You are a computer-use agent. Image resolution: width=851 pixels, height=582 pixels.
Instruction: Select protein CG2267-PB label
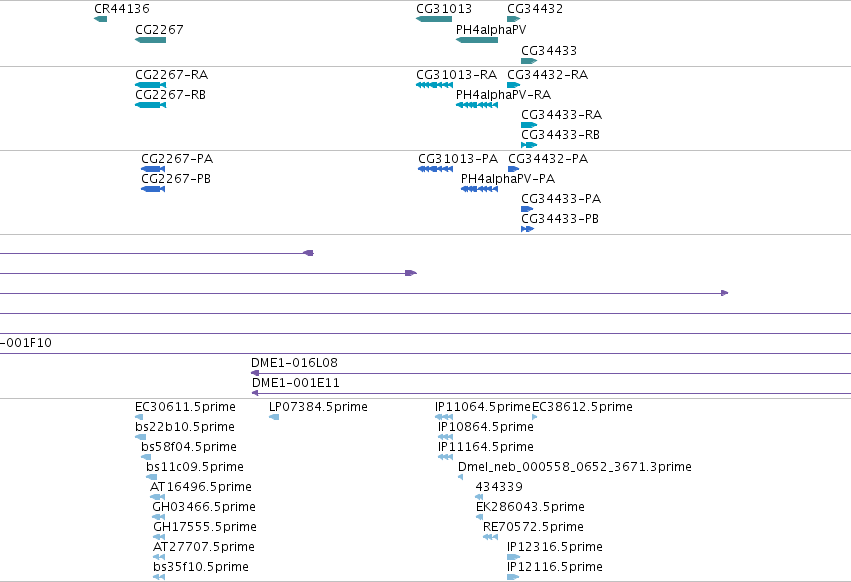[x=176, y=179]
